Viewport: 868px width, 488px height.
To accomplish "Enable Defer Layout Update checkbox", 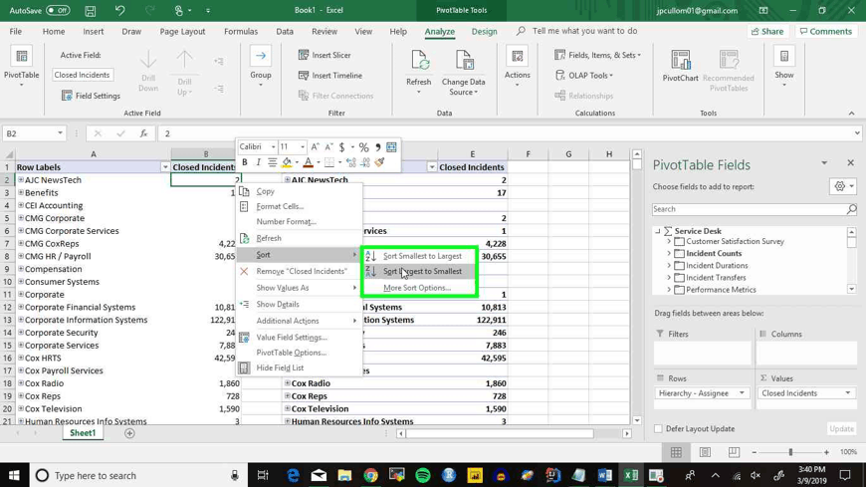I will tap(658, 428).
